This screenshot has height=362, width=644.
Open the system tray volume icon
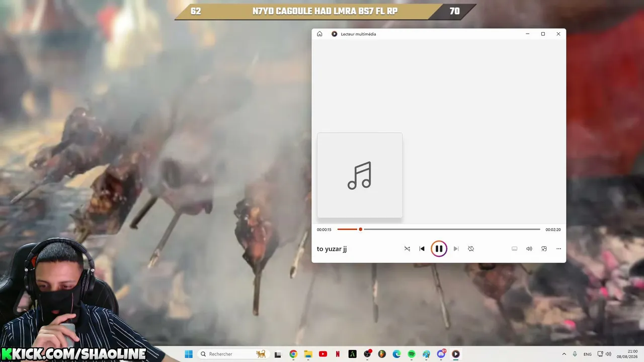(x=608, y=354)
